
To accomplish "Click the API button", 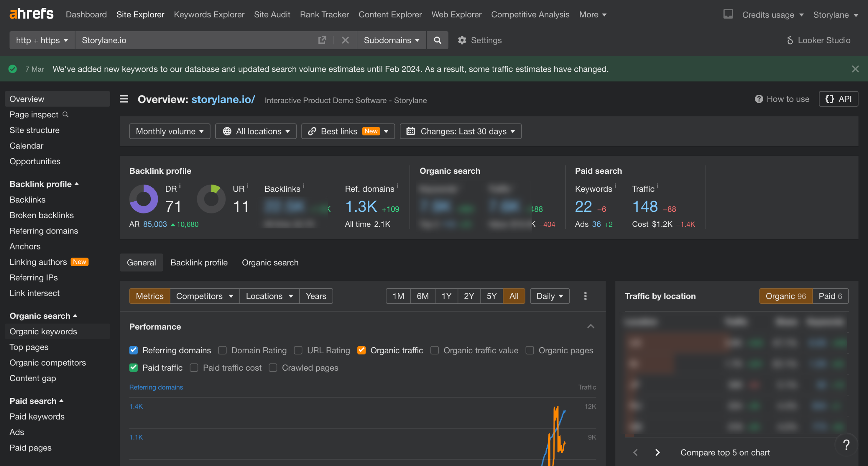I will coord(839,99).
